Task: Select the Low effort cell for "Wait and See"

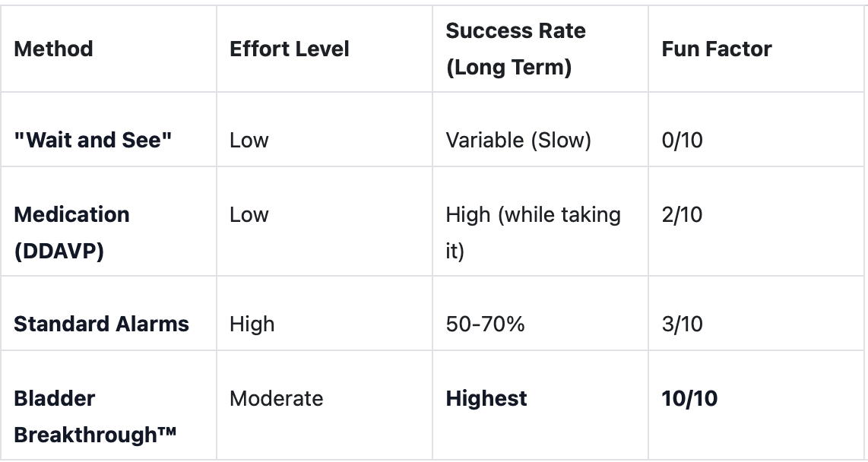Action: coord(249,141)
